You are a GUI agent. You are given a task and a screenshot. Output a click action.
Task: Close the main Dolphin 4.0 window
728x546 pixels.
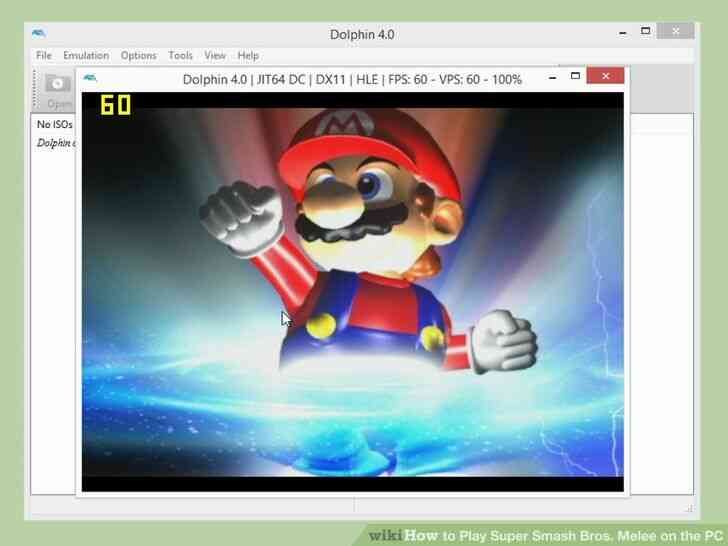676,31
